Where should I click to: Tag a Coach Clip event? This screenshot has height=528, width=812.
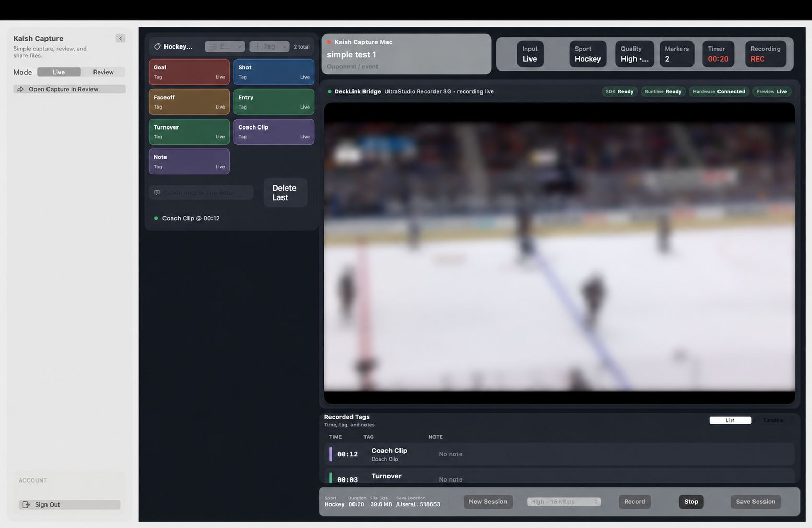274,132
